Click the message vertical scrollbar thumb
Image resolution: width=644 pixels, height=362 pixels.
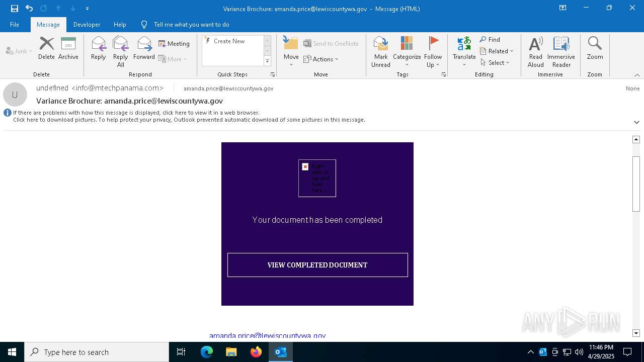coord(636,184)
